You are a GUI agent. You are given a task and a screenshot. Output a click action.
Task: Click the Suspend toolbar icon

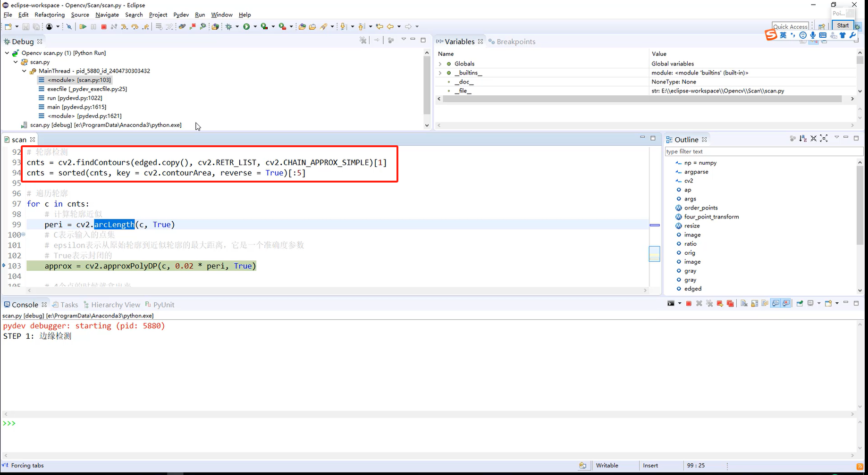click(93, 26)
